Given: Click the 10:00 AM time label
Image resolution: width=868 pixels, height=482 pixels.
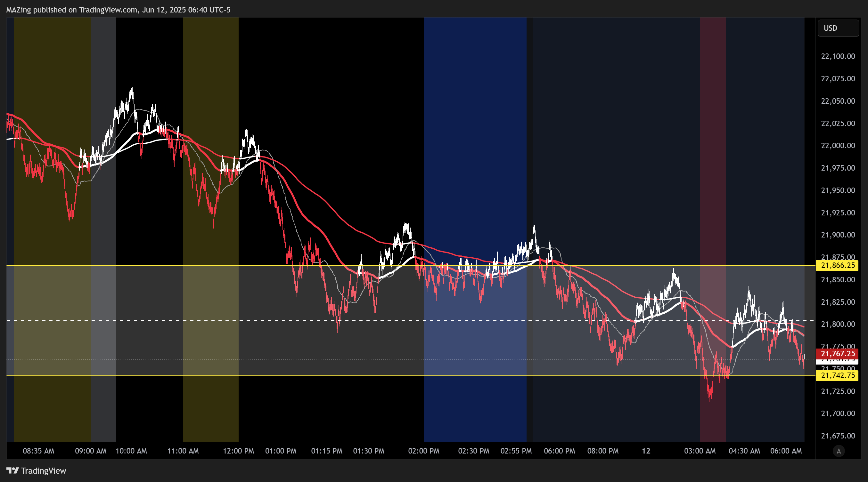Looking at the screenshot, I should click(131, 451).
